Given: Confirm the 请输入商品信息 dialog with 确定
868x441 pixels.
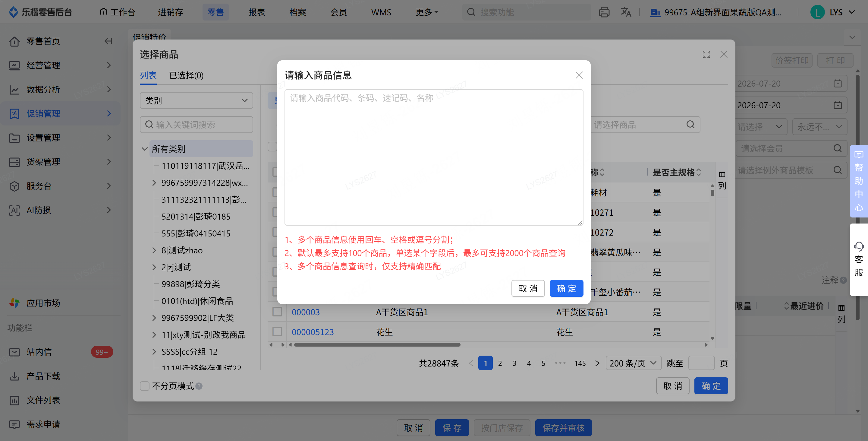Looking at the screenshot, I should point(566,288).
